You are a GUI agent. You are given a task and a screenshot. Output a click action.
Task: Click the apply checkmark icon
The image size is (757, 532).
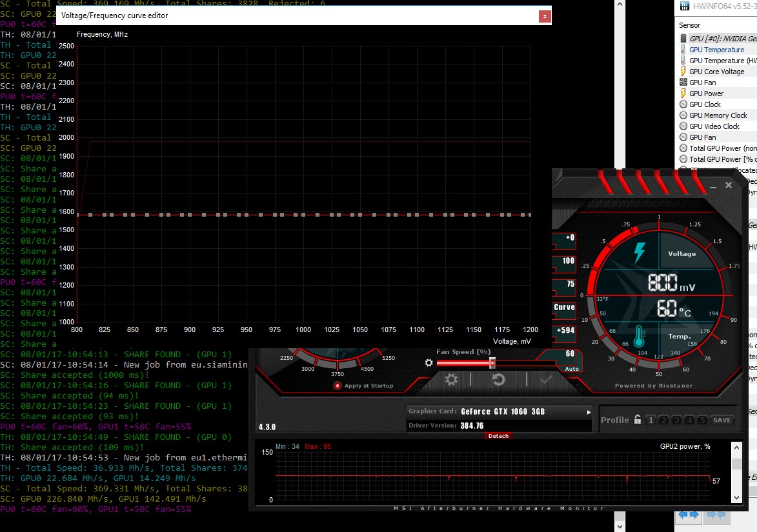point(546,380)
